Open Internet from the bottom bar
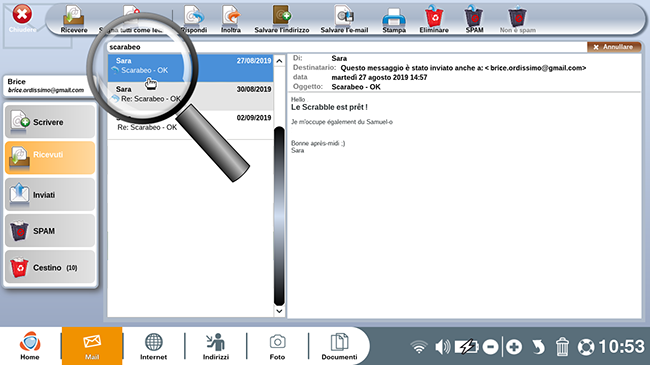Screen dimensions: 650x365 (153, 346)
